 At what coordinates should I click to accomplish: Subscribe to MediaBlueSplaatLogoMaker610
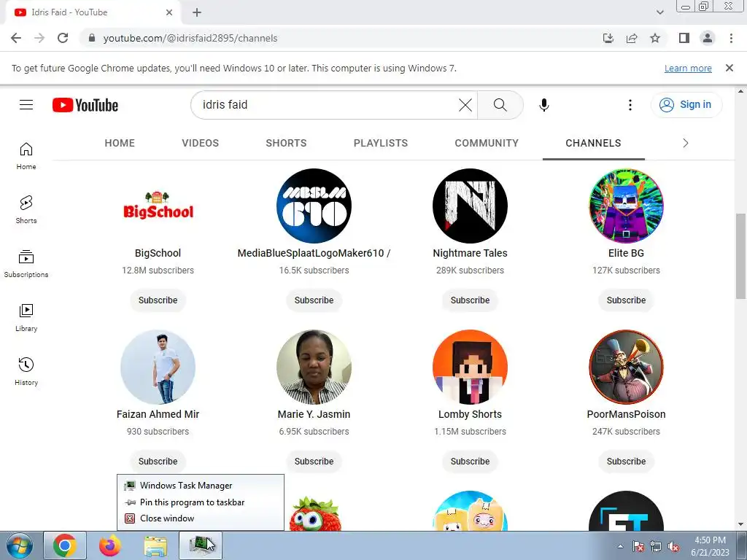[x=314, y=300]
